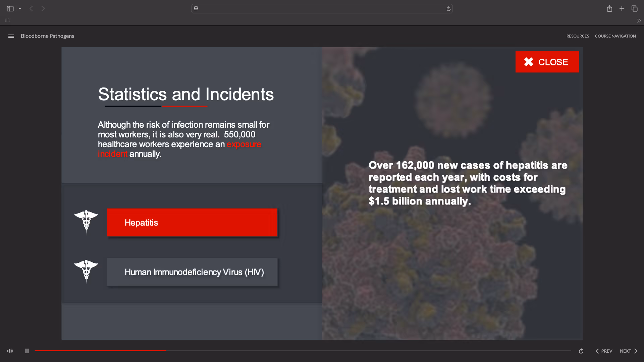Image resolution: width=644 pixels, height=362 pixels.
Task: Expand the favorites bar overflow chevrons
Action: [x=639, y=20]
